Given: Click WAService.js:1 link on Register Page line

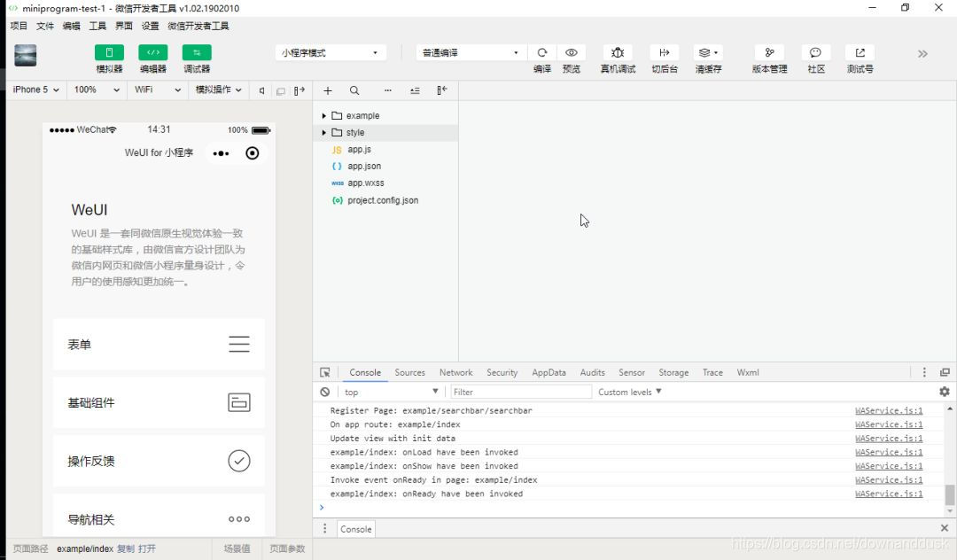Looking at the screenshot, I should coord(889,410).
